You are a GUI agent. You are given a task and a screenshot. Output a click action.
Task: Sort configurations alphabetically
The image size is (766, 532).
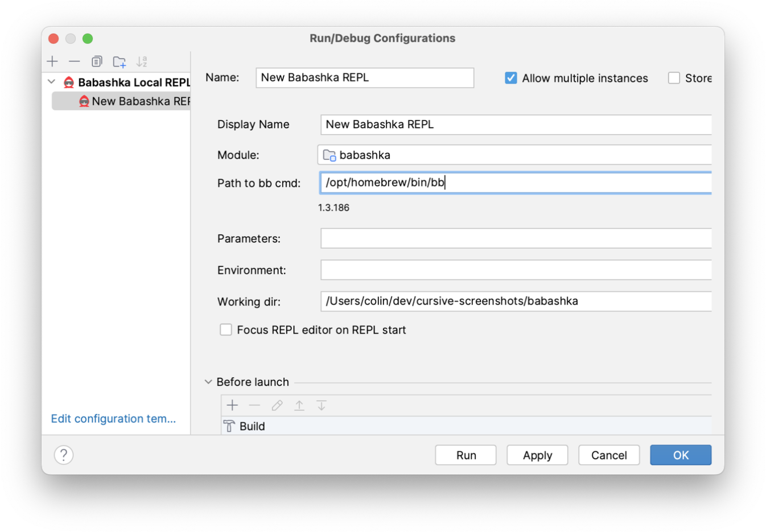click(x=142, y=61)
